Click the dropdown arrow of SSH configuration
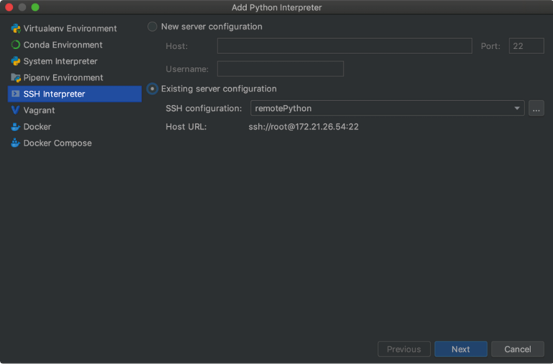This screenshot has height=364, width=553. tap(517, 108)
